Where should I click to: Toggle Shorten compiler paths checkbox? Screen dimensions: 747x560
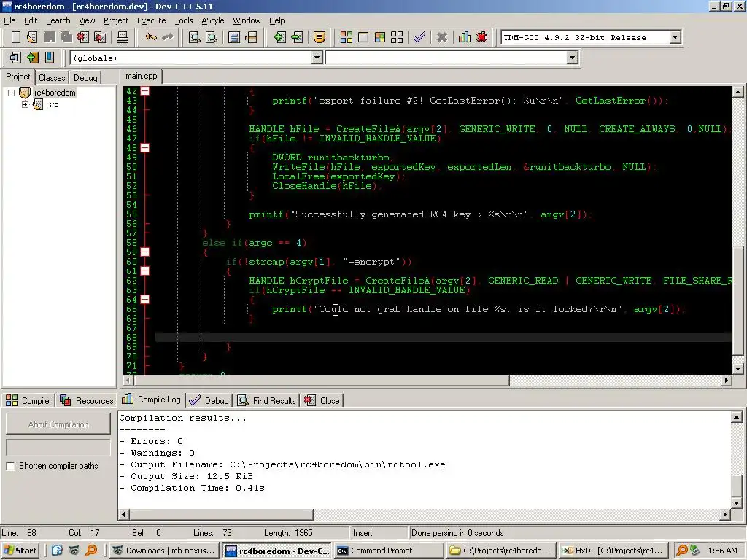pos(10,466)
